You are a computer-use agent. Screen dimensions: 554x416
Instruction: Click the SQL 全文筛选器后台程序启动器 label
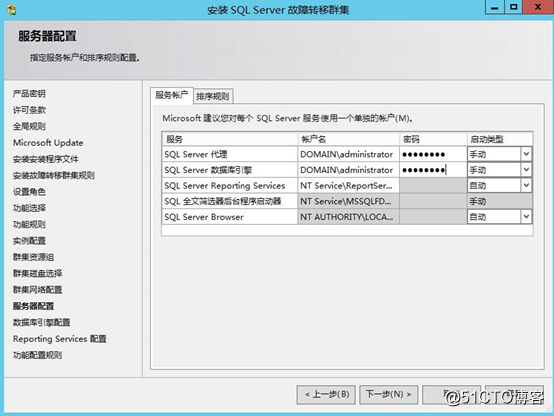223,201
